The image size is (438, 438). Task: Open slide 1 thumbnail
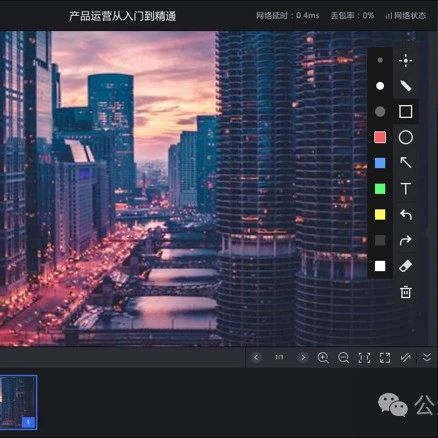pyautogui.click(x=18, y=402)
